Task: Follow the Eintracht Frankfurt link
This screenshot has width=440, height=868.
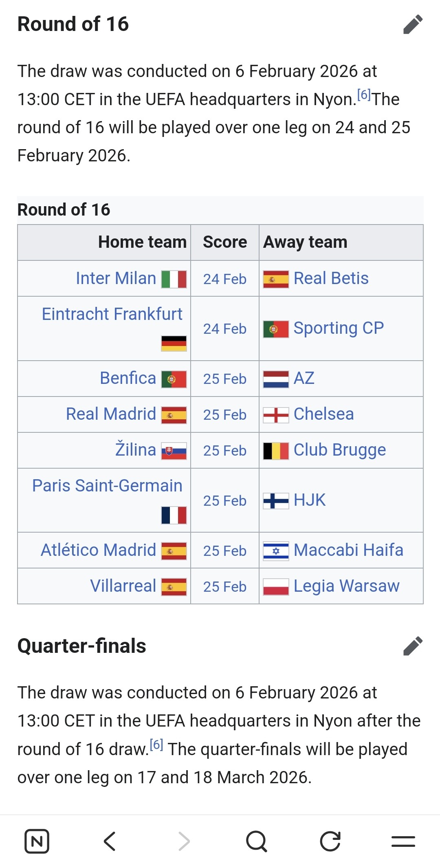Action: coord(112,314)
